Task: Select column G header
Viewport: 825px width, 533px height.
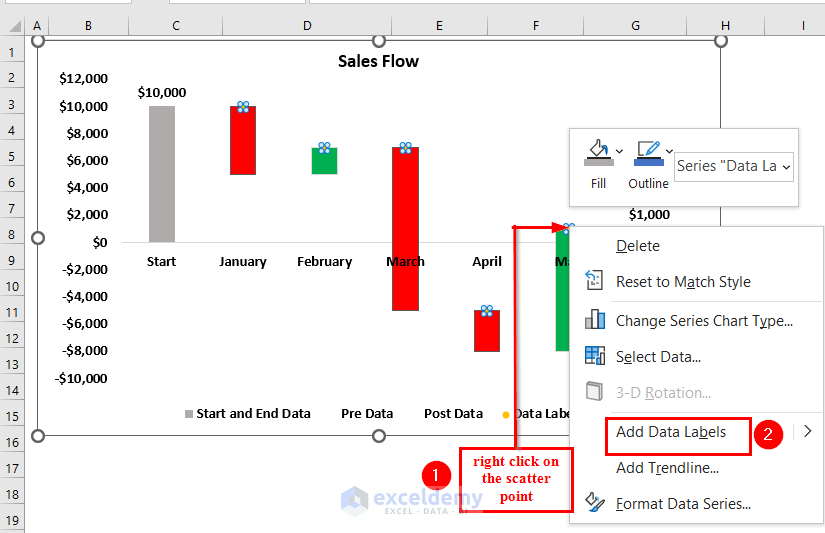Action: click(636, 25)
